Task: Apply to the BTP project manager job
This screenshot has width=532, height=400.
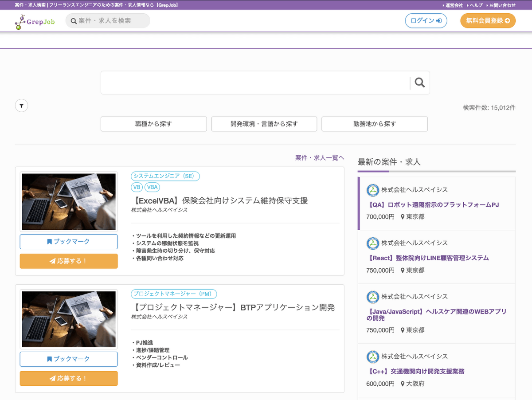Action: coord(69,379)
